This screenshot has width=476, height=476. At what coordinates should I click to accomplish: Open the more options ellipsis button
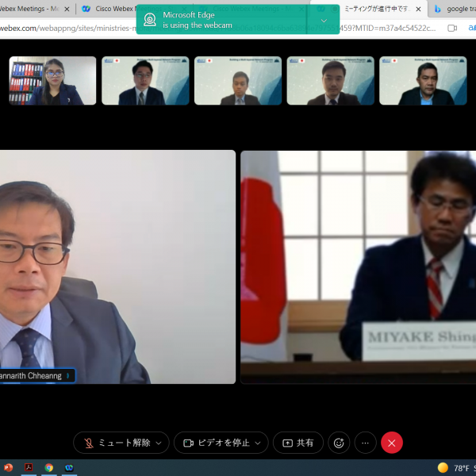click(365, 443)
